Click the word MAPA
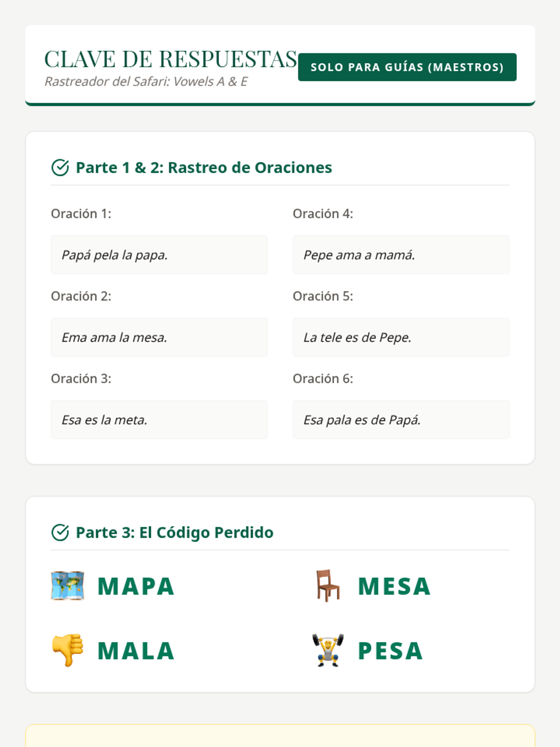 pyautogui.click(x=136, y=586)
